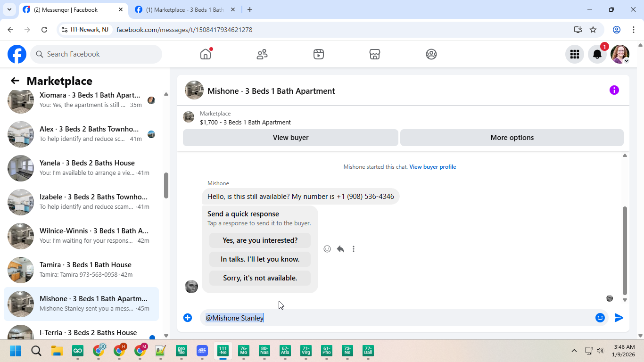The image size is (644, 362).
Task: Open the Izabele 3 Beds 2 Baths Townhouse chat
Action: pos(82,202)
